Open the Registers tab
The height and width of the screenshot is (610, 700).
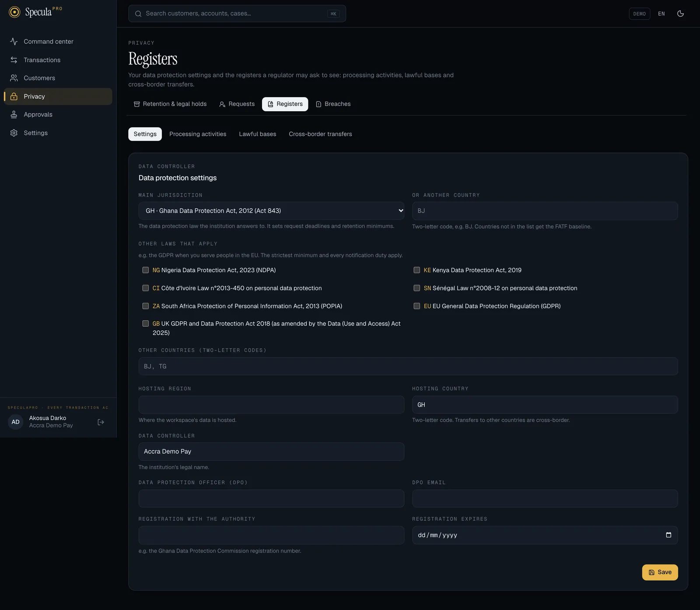click(x=285, y=104)
